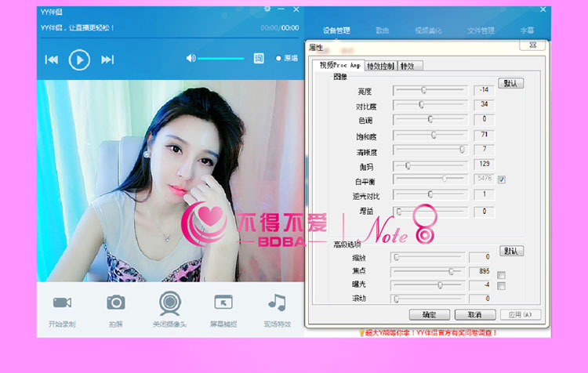Open 现场特效 music note effects
The height and width of the screenshot is (373, 588).
pos(277,302)
